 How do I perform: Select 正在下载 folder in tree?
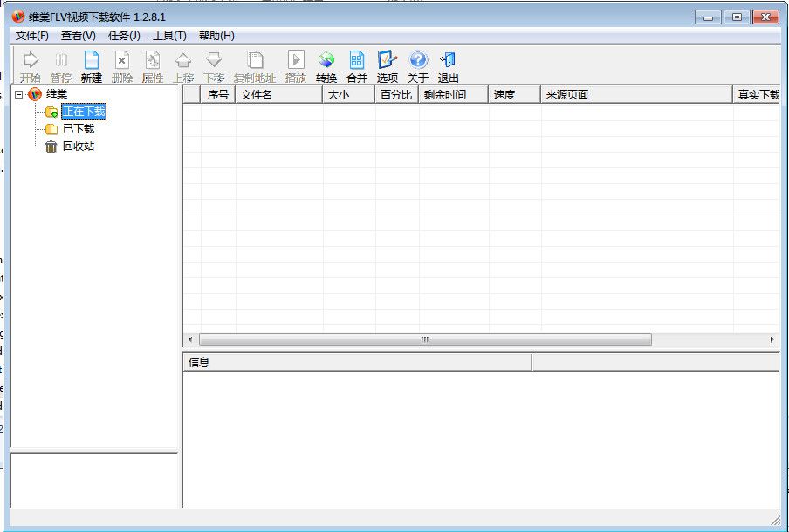coord(84,112)
